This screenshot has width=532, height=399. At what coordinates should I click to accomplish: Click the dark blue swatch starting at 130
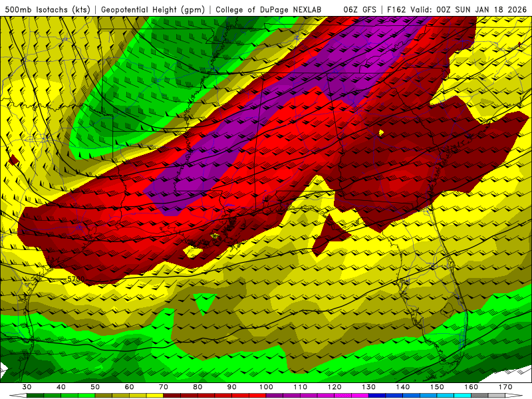[377, 396]
